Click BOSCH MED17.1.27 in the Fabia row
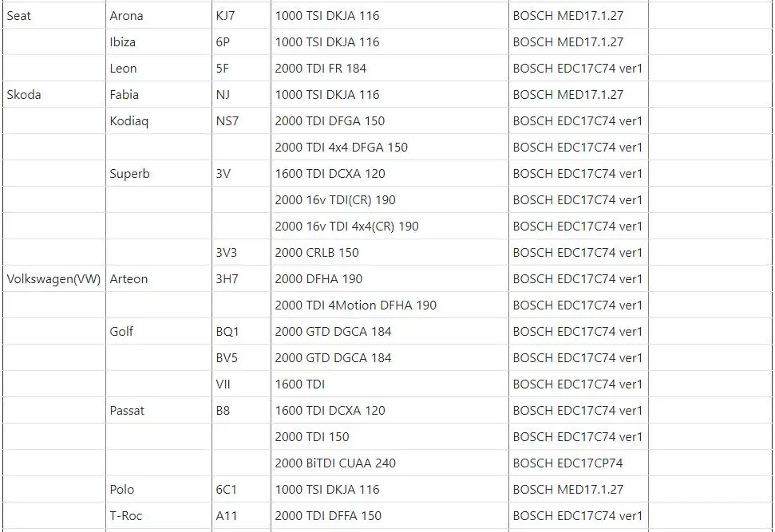 [x=579, y=94]
